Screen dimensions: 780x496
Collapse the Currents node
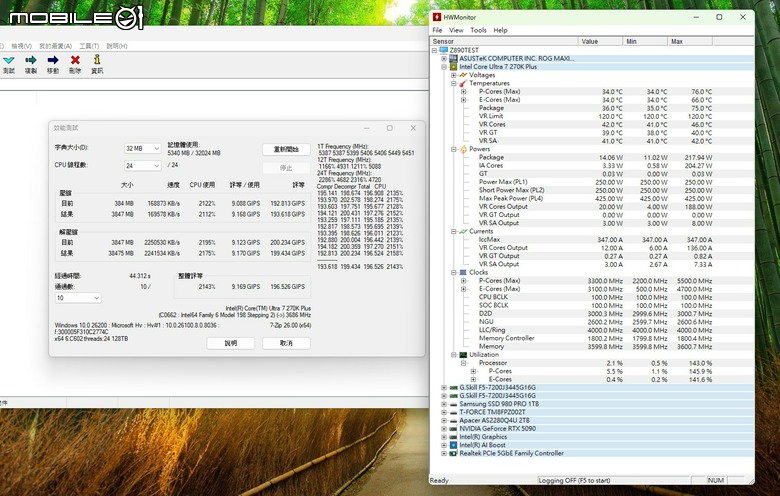[x=454, y=231]
